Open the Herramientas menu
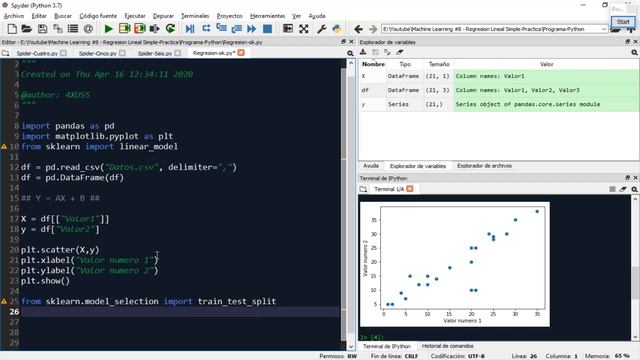The width and height of the screenshot is (640, 360). 267,16
